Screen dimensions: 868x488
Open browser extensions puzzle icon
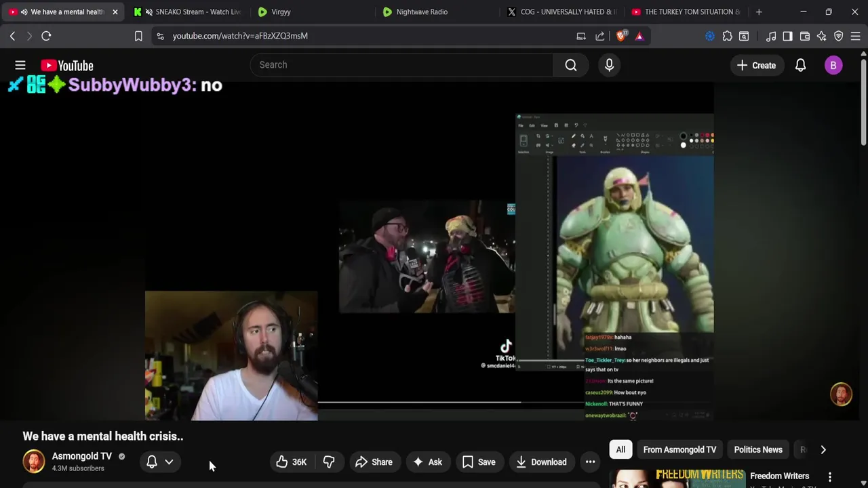click(727, 36)
